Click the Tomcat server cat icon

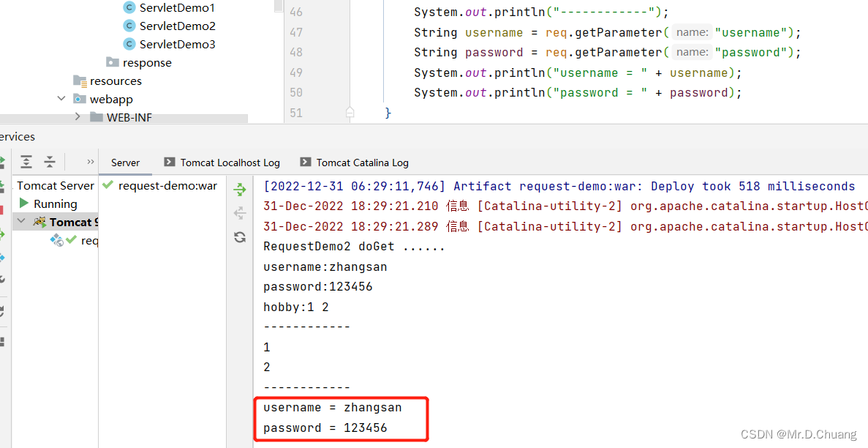(39, 222)
